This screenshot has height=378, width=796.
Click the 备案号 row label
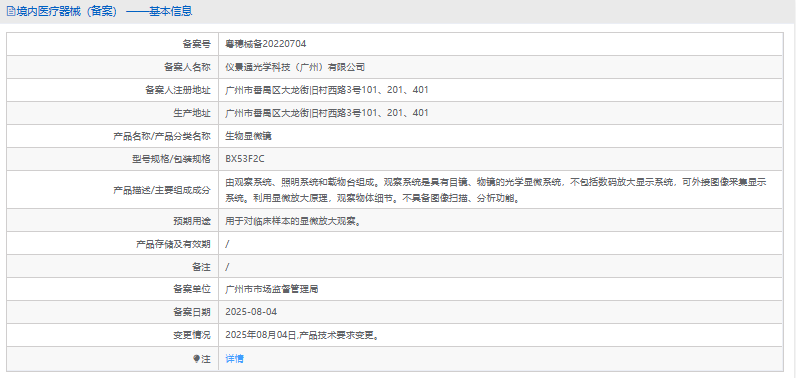[196, 44]
